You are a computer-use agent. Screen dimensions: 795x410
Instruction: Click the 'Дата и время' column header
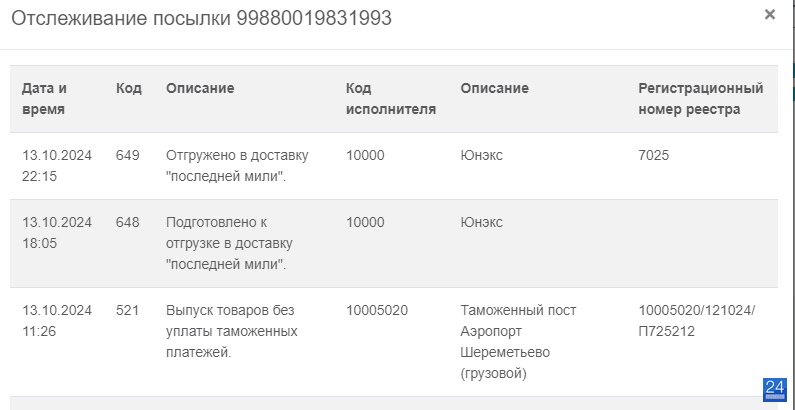click(44, 98)
